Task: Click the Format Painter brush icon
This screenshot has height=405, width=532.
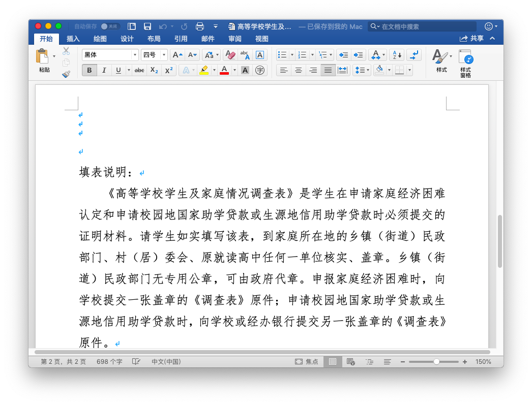Action: [x=66, y=74]
